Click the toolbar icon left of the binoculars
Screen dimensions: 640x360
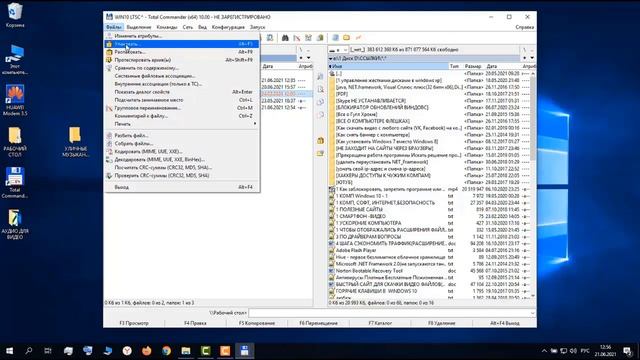click(270, 38)
